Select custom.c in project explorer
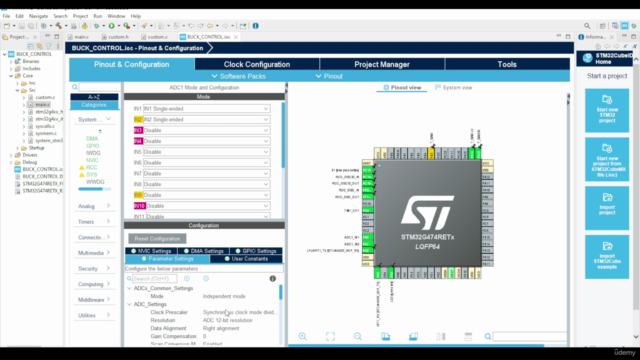 [x=45, y=97]
